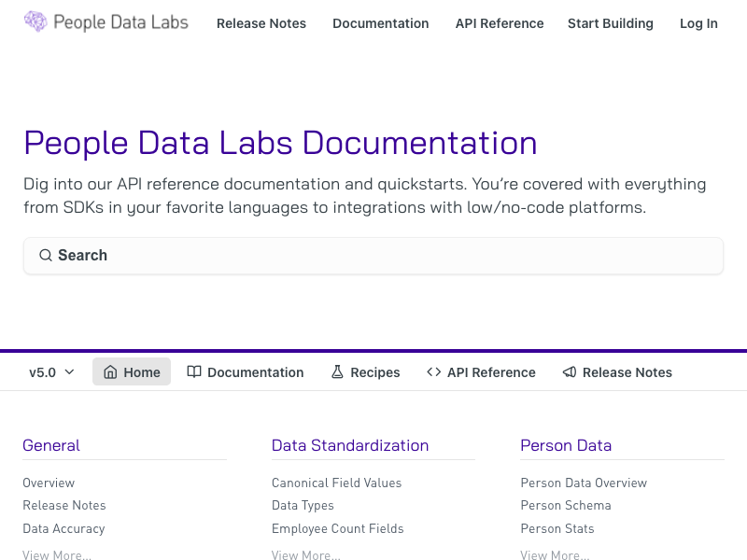The height and width of the screenshot is (560, 747).
Task: Expand View More under Data Standardization
Action: click(306, 554)
